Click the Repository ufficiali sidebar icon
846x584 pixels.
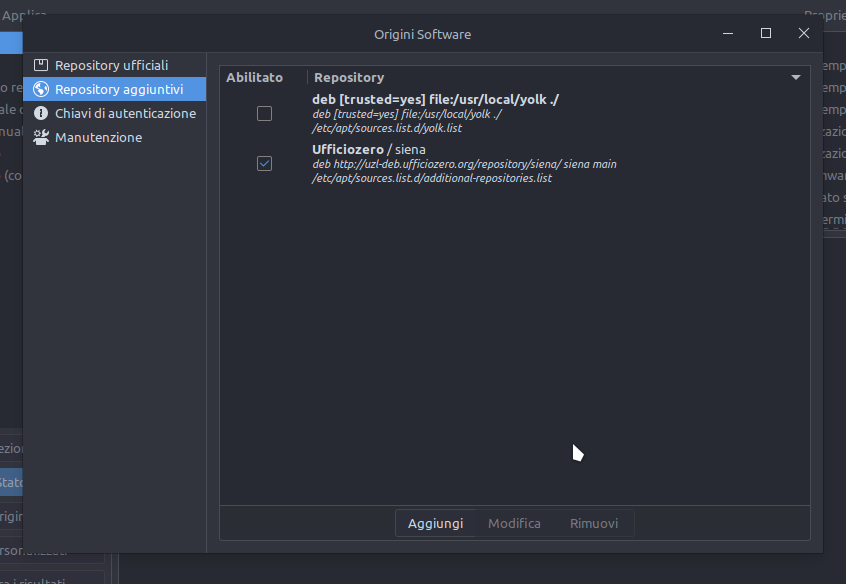[41, 65]
